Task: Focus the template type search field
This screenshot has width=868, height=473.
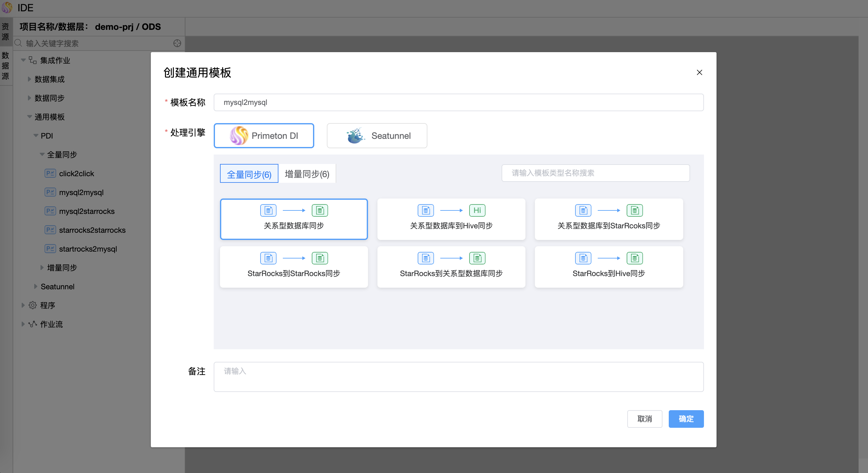Action: (x=596, y=173)
